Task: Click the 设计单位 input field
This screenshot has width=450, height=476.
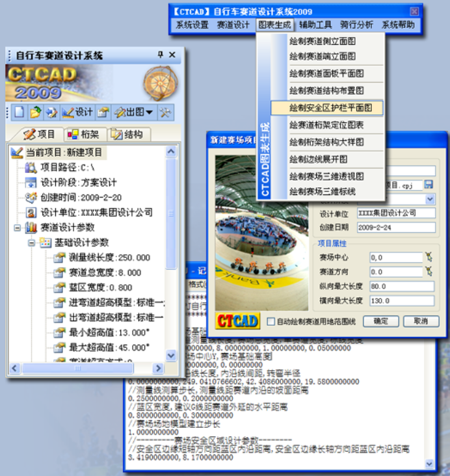Action: (x=396, y=213)
